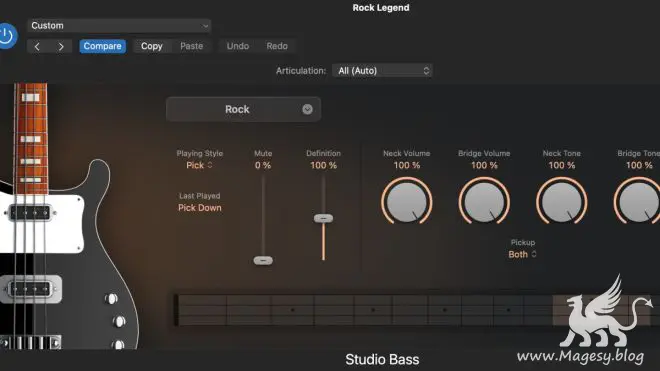Viewport: 660px width, 371px height.
Task: Click the neck pickup on bass image
Action: point(30,213)
